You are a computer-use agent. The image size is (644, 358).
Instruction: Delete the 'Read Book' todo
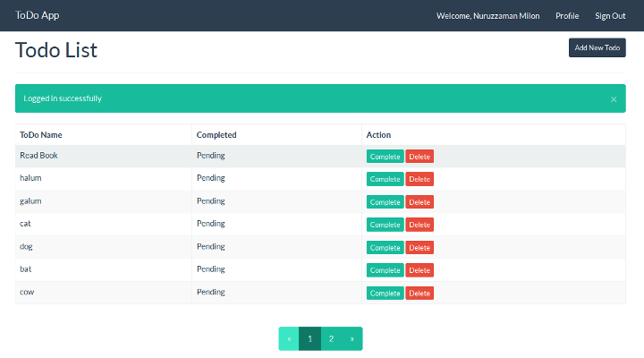click(x=419, y=157)
